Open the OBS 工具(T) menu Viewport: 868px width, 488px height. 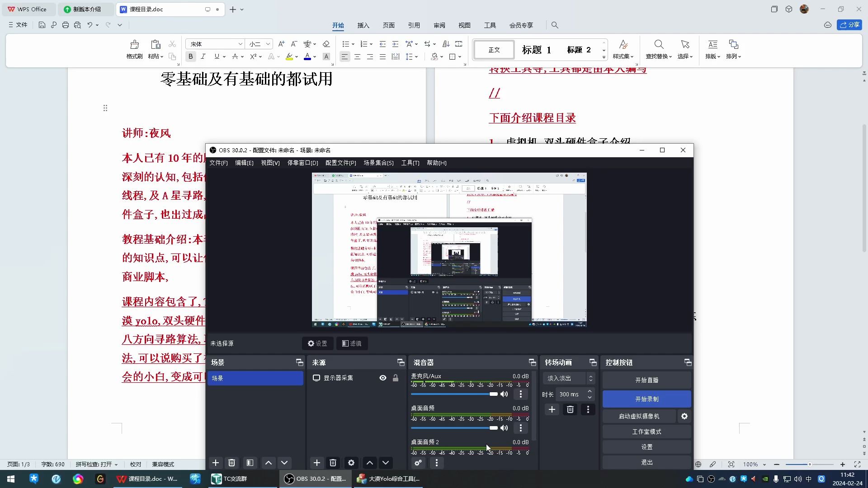click(410, 163)
